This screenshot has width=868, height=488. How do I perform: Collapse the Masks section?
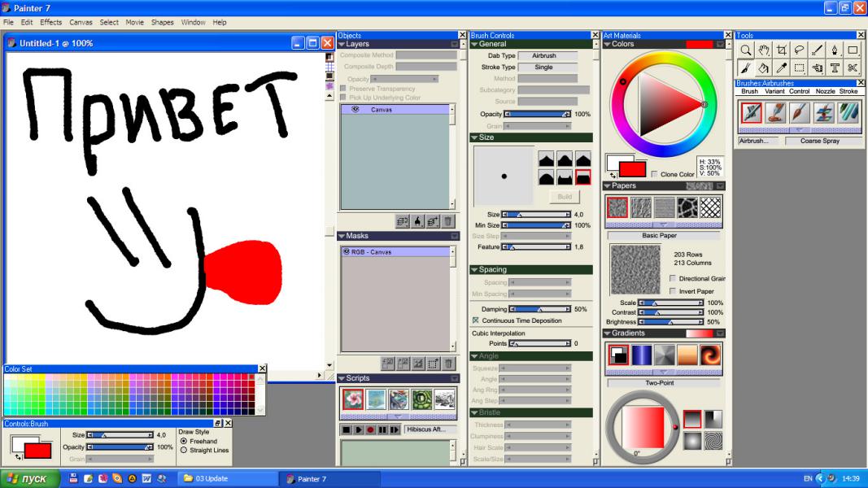[342, 236]
